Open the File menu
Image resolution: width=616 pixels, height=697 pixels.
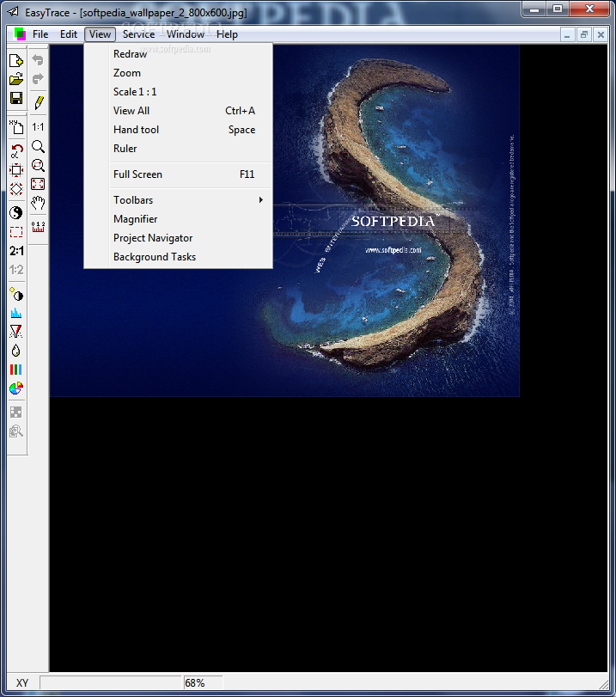40,34
